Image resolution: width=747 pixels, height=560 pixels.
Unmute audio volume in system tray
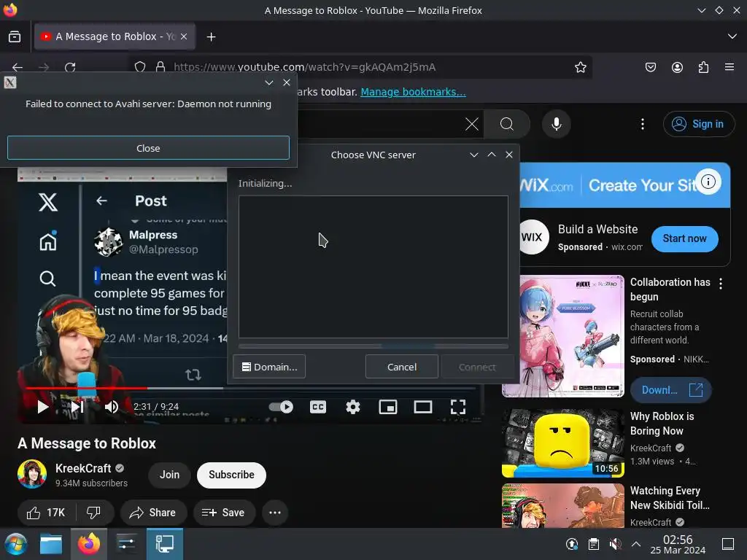click(615, 544)
